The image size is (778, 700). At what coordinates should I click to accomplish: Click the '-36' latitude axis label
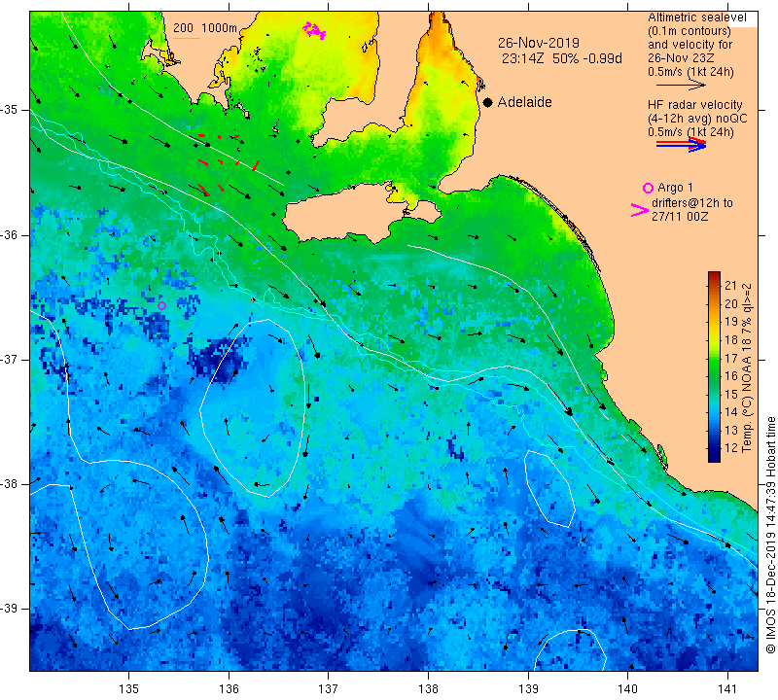point(9,234)
